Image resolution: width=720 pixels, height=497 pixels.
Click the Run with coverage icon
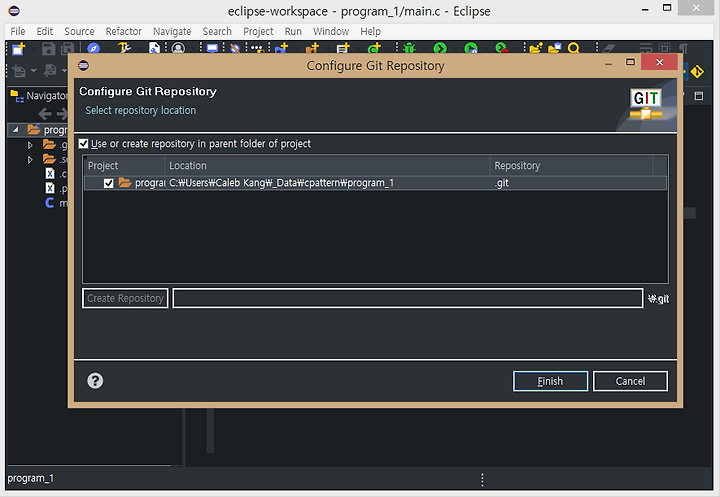click(471, 48)
